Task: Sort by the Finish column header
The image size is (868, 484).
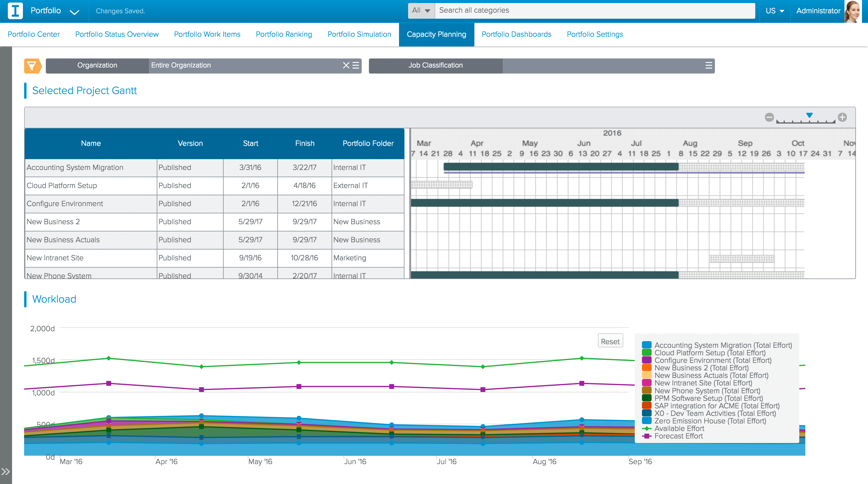Action: (304, 143)
